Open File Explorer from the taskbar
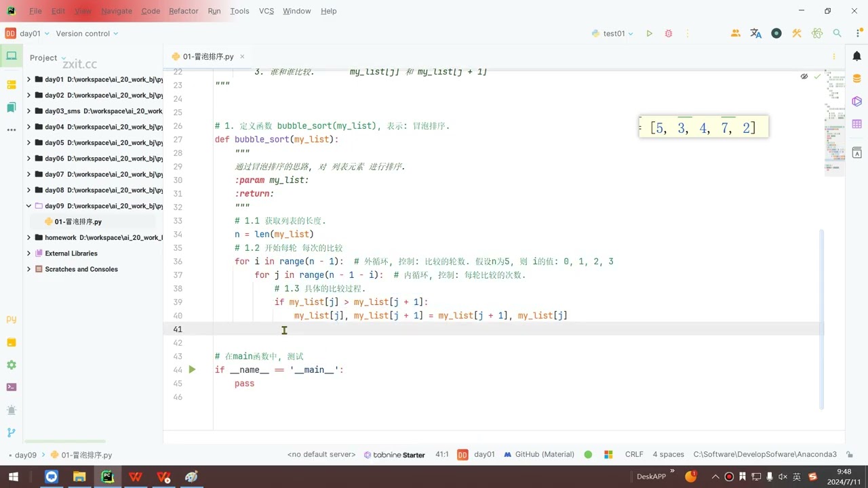Image resolution: width=868 pixels, height=488 pixels. 79,476
